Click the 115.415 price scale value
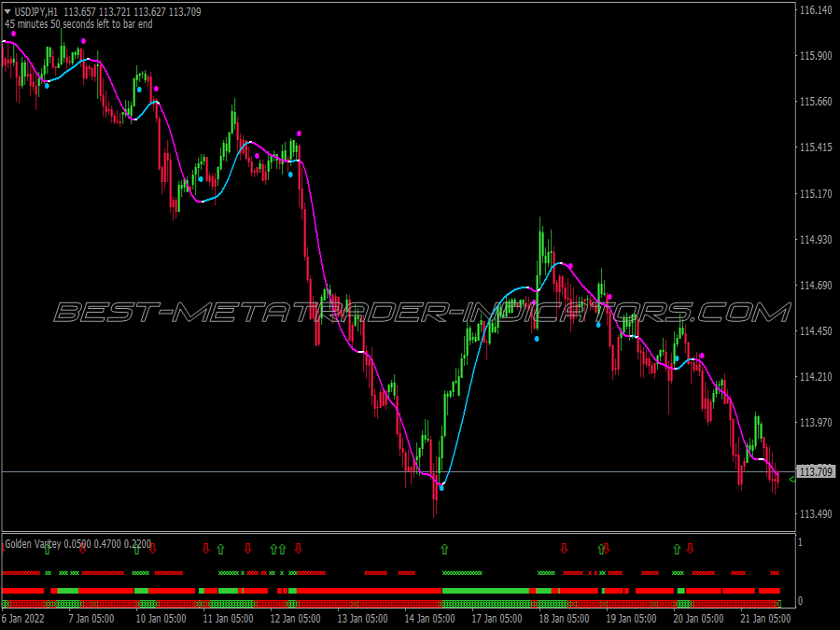The height and width of the screenshot is (630, 840). [x=816, y=147]
